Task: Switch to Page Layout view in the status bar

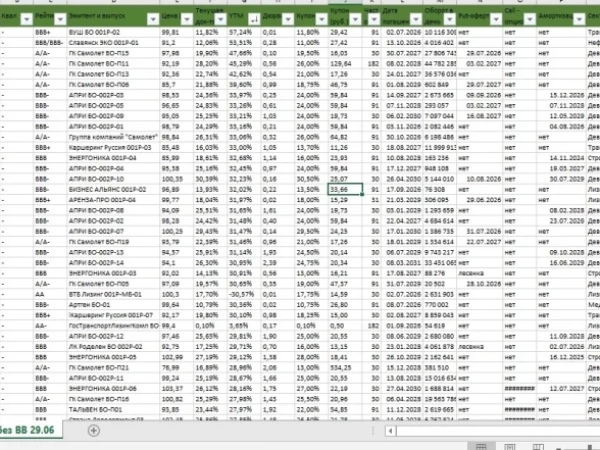Action: 510,447
